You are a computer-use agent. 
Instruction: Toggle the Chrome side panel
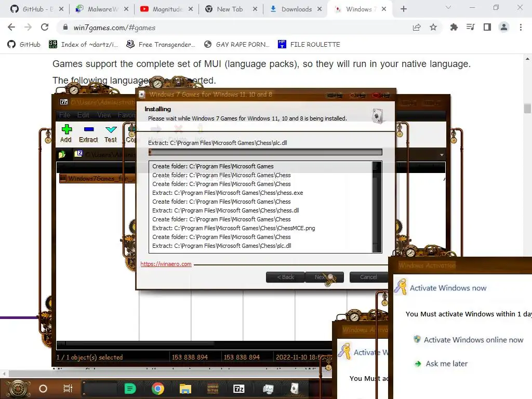pyautogui.click(x=487, y=27)
